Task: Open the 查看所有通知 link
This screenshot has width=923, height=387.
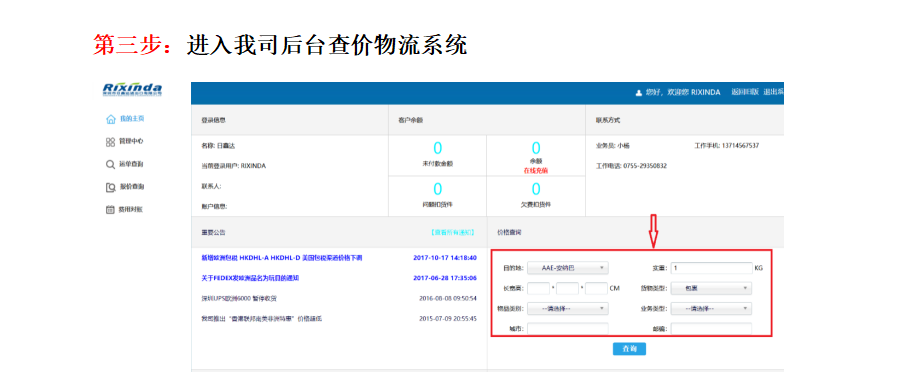Action: 452,233
